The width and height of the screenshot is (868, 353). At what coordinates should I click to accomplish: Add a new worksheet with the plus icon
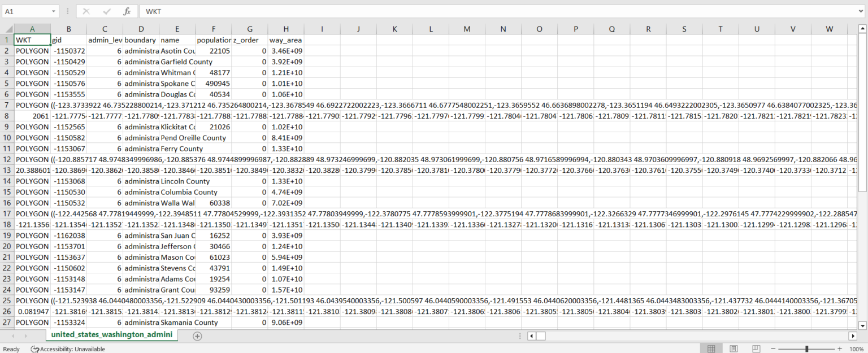click(x=197, y=335)
